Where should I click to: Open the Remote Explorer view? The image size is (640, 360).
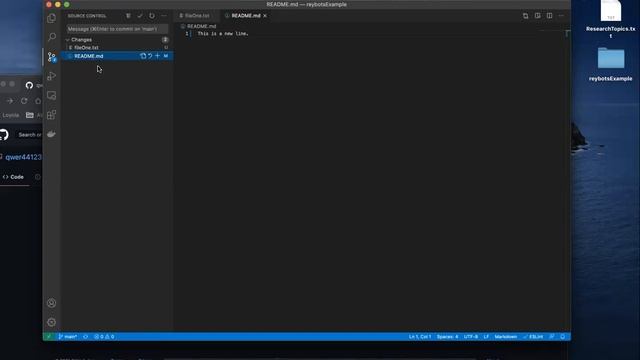(51, 95)
